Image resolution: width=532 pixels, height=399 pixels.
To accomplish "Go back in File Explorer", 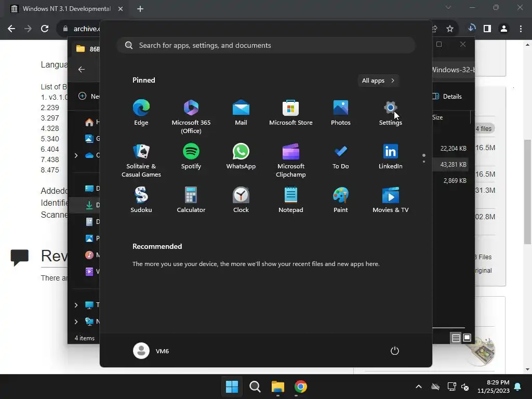I will tap(82, 69).
